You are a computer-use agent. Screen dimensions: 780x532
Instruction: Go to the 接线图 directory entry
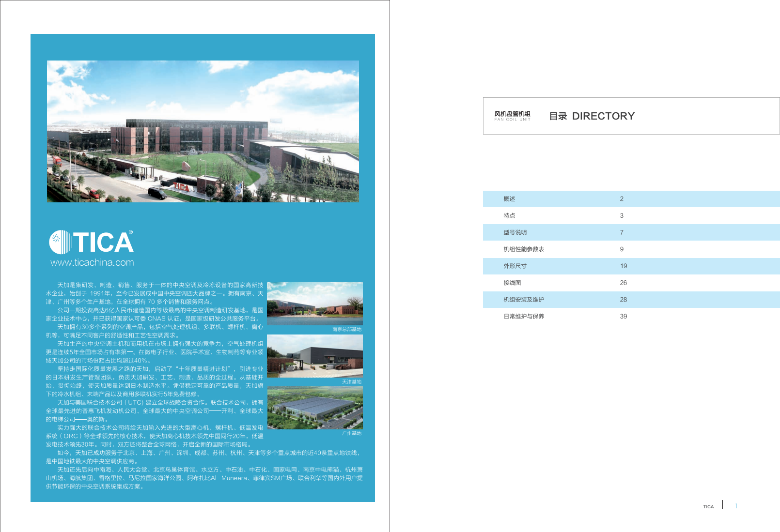tap(512, 283)
